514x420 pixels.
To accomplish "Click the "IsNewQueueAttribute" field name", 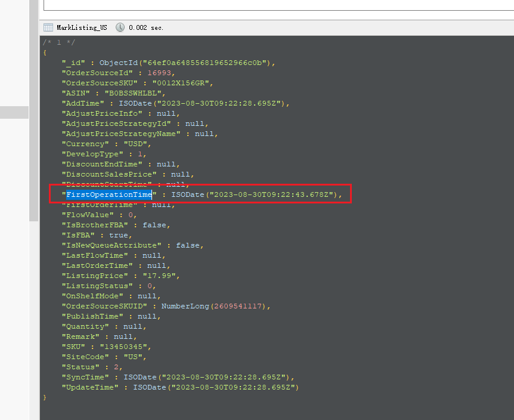I will coord(112,246).
